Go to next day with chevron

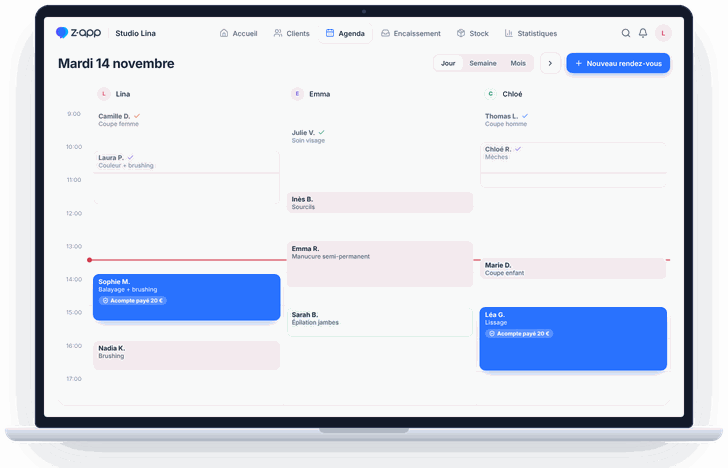click(550, 63)
